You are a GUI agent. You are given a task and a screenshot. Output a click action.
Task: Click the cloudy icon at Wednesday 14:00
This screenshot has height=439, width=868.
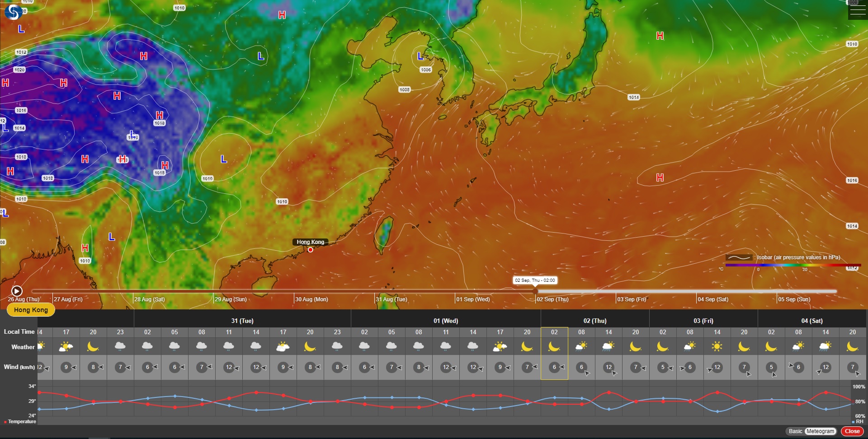pos(473,346)
